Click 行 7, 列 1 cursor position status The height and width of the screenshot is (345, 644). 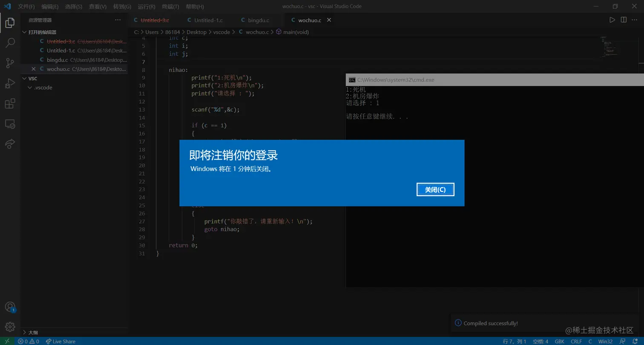pos(515,341)
